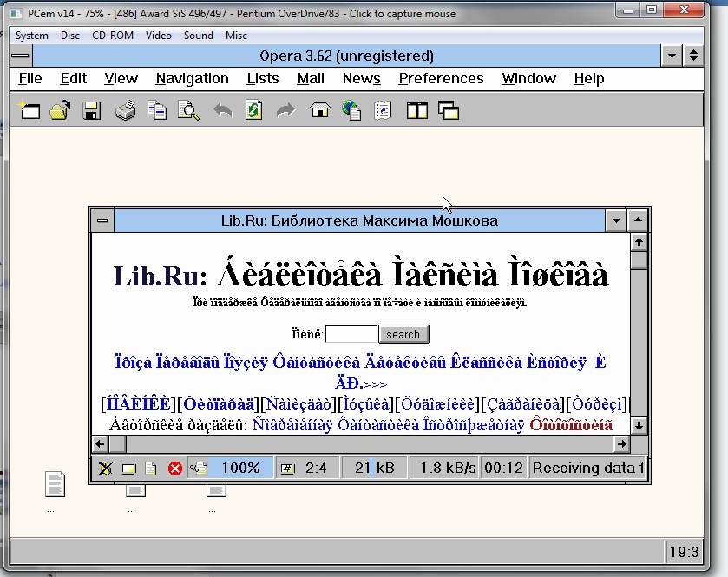This screenshot has width=728, height=577.
Task: Click the globe direct address icon
Action: tap(351, 110)
